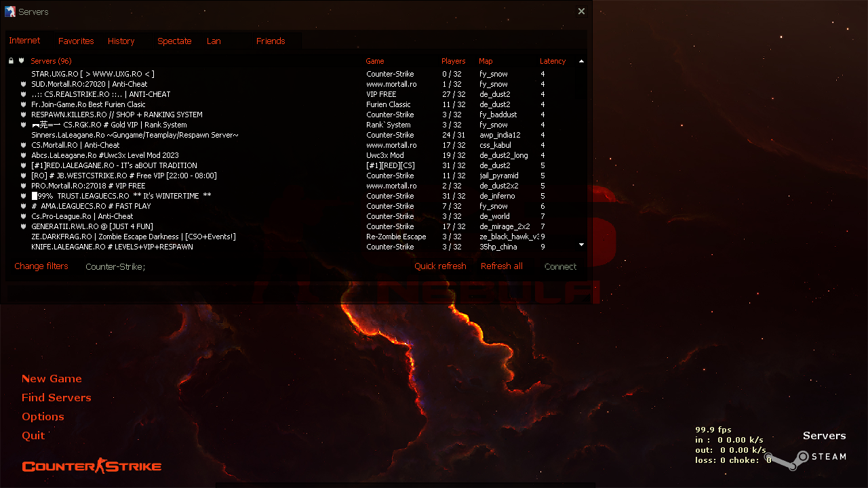The height and width of the screenshot is (488, 868).
Task: Sort the list by Latency column
Action: click(552, 61)
